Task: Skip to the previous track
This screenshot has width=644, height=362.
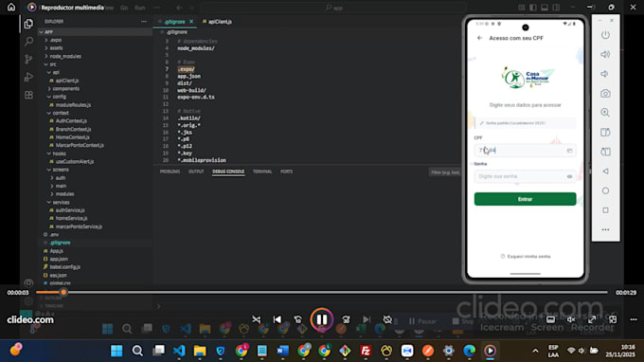Action: [277, 319]
